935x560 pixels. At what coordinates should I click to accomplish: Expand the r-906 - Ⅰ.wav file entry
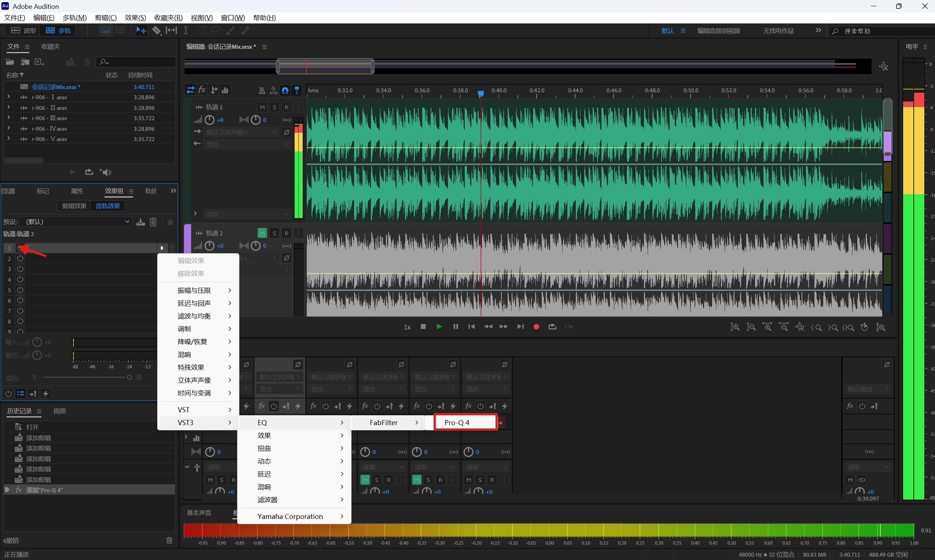(x=9, y=97)
